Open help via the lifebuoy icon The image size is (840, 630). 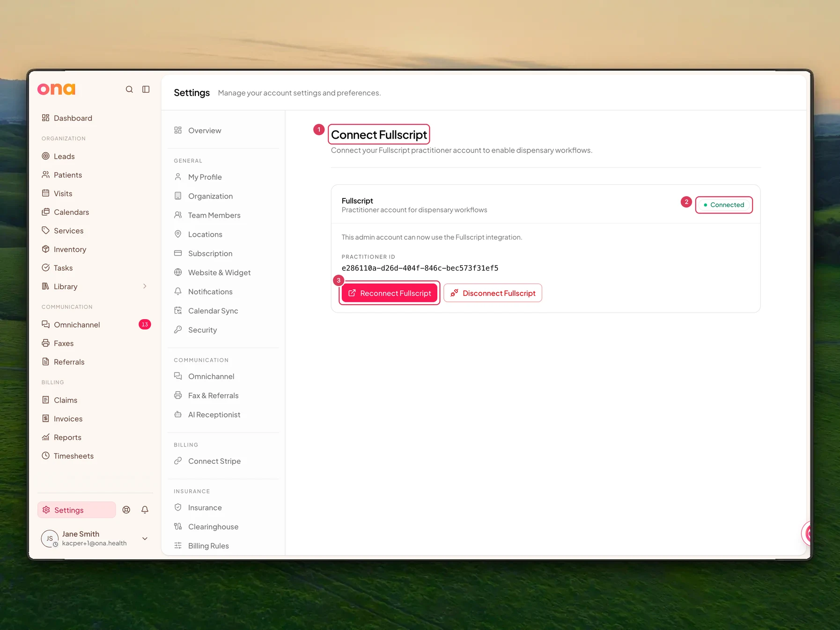pyautogui.click(x=126, y=510)
